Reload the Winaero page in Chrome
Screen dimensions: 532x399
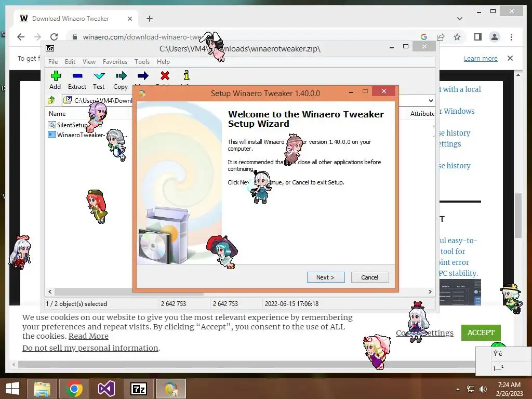tap(54, 37)
